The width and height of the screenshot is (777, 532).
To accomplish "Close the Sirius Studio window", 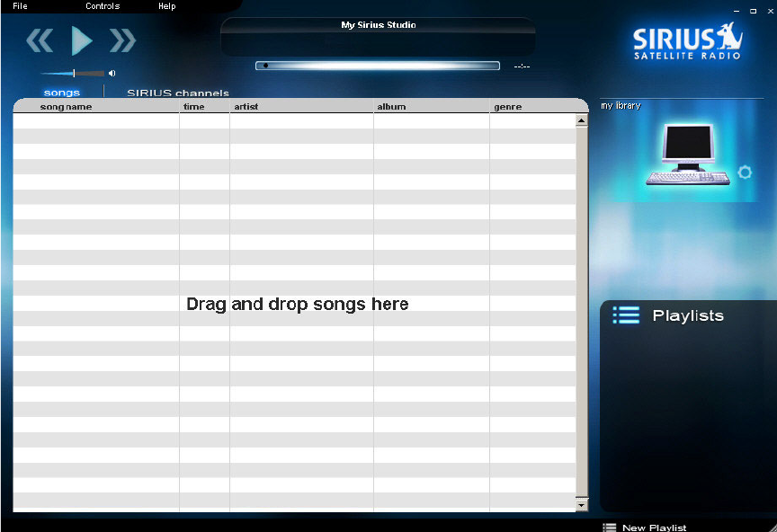I will (x=771, y=11).
